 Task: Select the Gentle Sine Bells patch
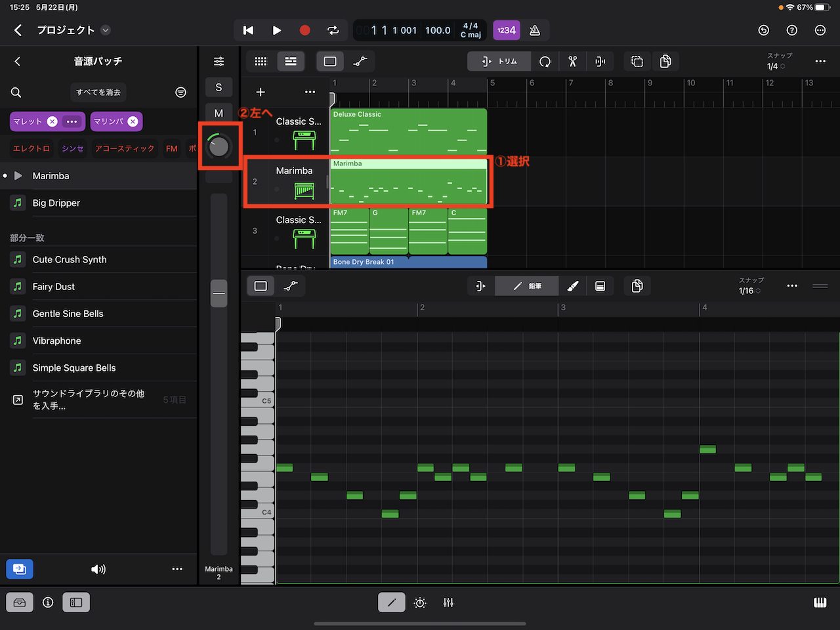coord(98,314)
